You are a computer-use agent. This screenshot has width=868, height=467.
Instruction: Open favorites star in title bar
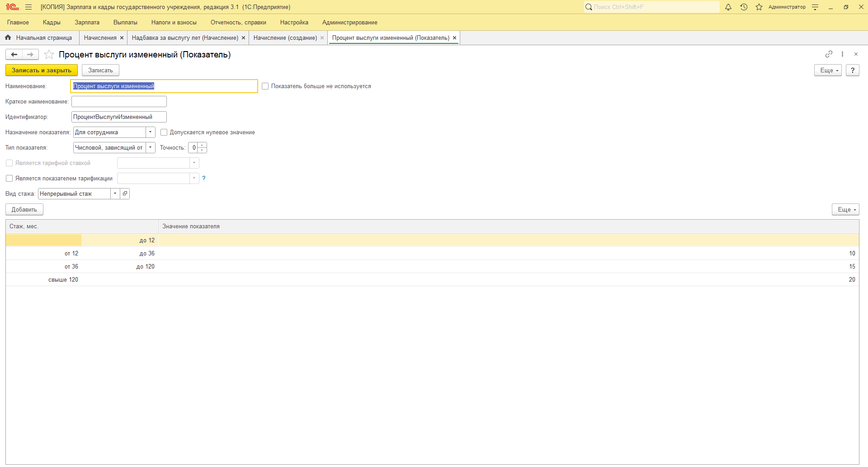(759, 7)
